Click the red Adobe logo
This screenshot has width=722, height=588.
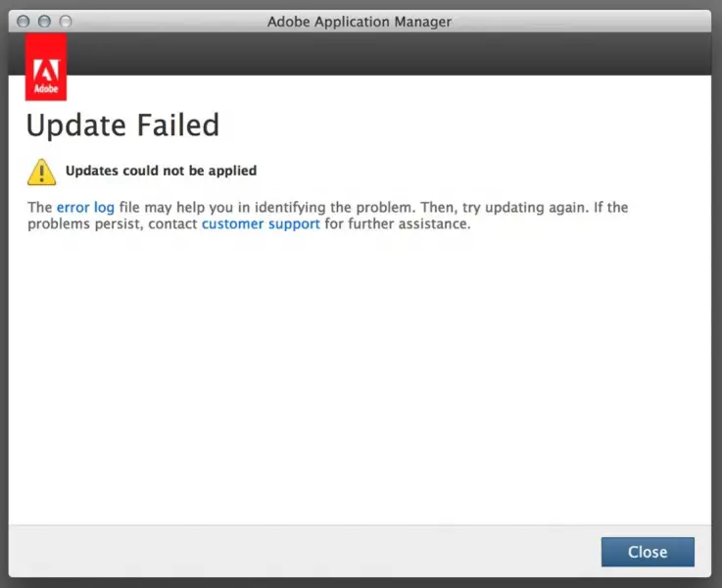pyautogui.click(x=46, y=67)
